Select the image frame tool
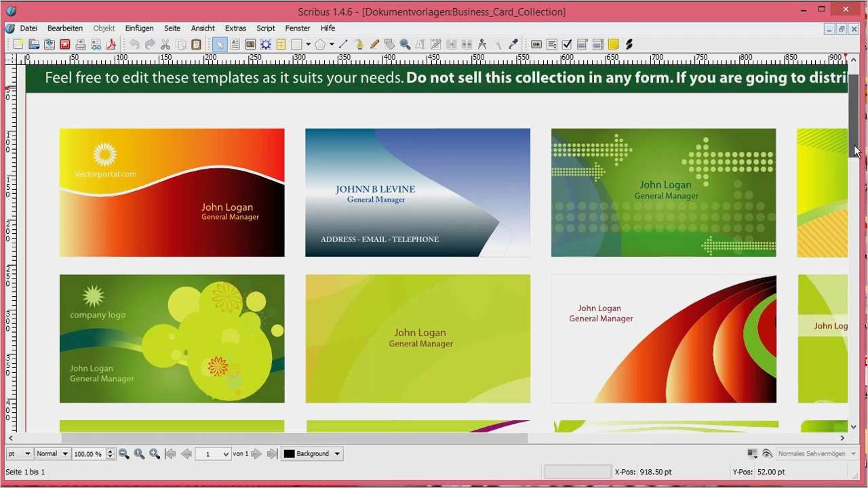 250,44
